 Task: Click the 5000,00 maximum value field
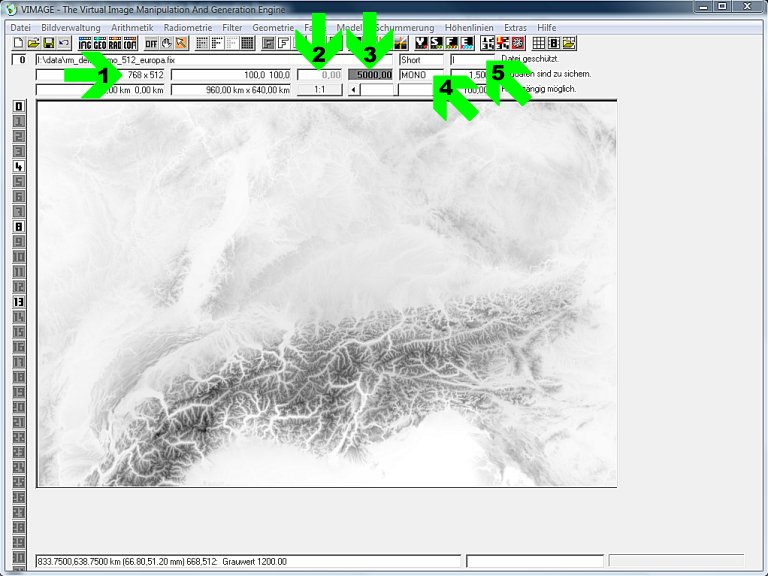click(370, 75)
